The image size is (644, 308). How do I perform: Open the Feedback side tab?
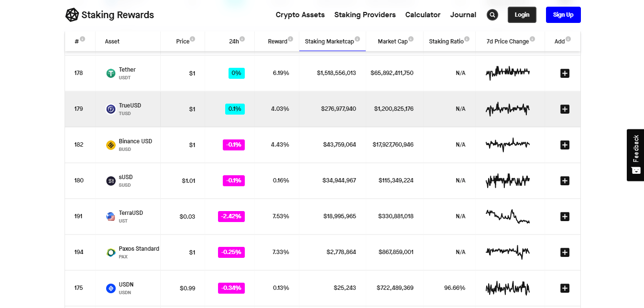(635, 155)
